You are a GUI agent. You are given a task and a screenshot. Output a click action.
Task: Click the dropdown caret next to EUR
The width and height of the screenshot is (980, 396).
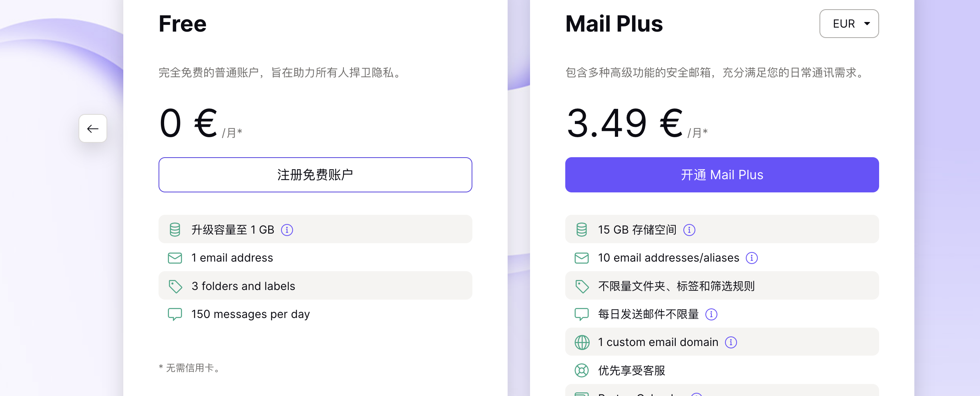pyautogui.click(x=867, y=24)
